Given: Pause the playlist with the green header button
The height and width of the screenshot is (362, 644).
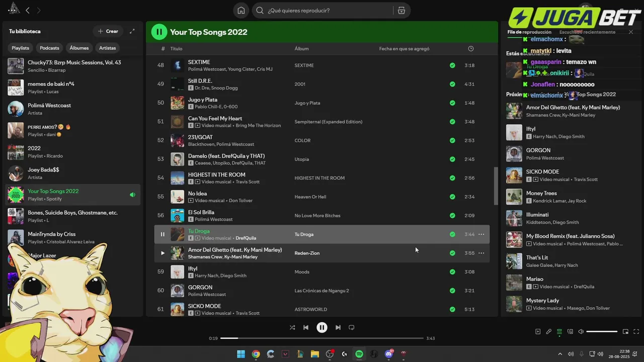Looking at the screenshot, I should pos(159,32).
